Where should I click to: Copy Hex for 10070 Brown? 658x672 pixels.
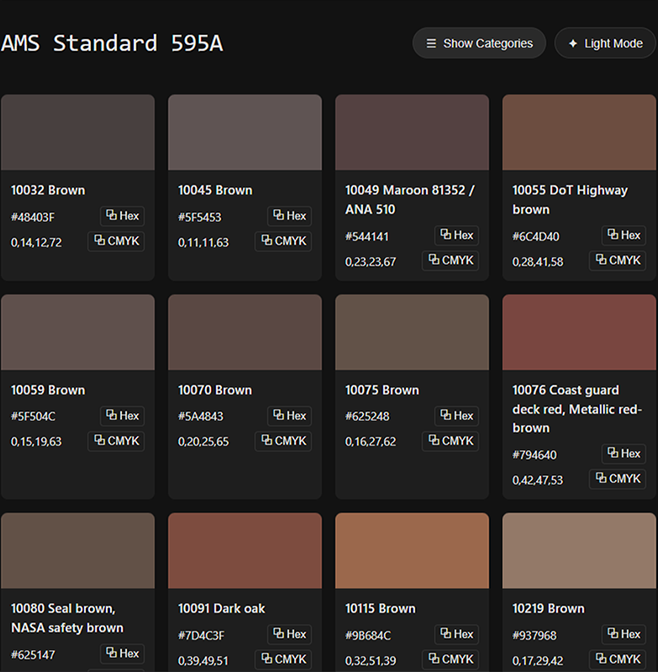coord(289,416)
